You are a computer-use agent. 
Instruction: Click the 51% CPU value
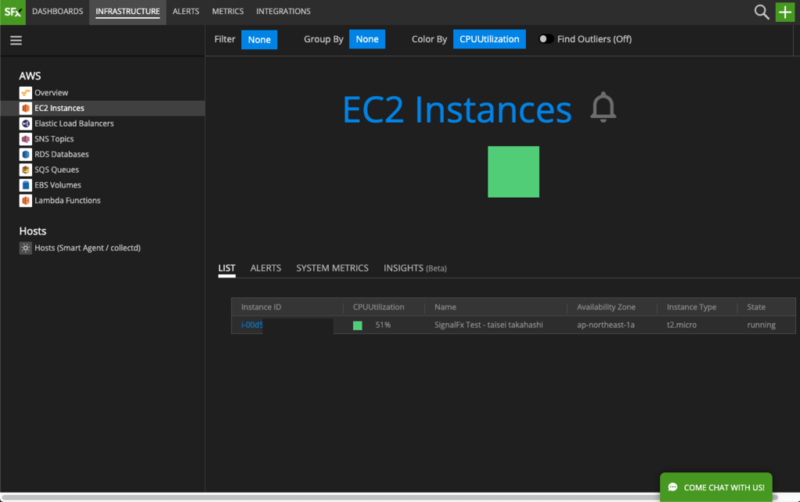coord(383,325)
